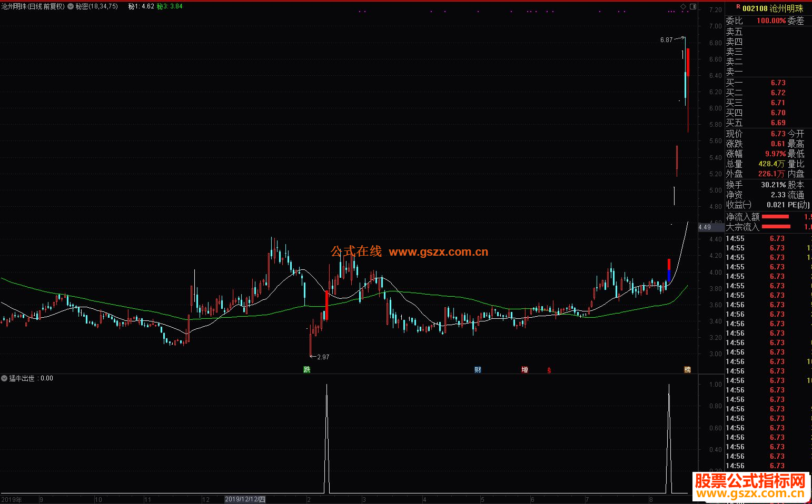Click the 收益(一) 0.021 row

756,205
